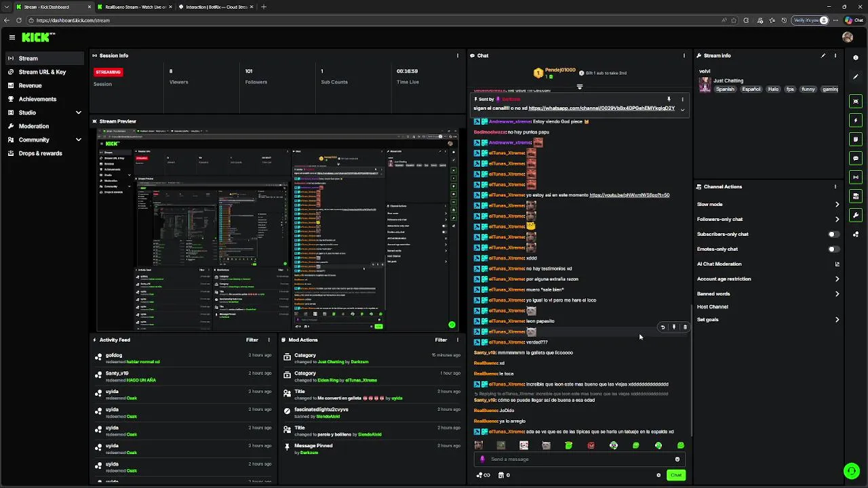
Task: Open Channel Actions three-dot menu
Action: pos(835,186)
